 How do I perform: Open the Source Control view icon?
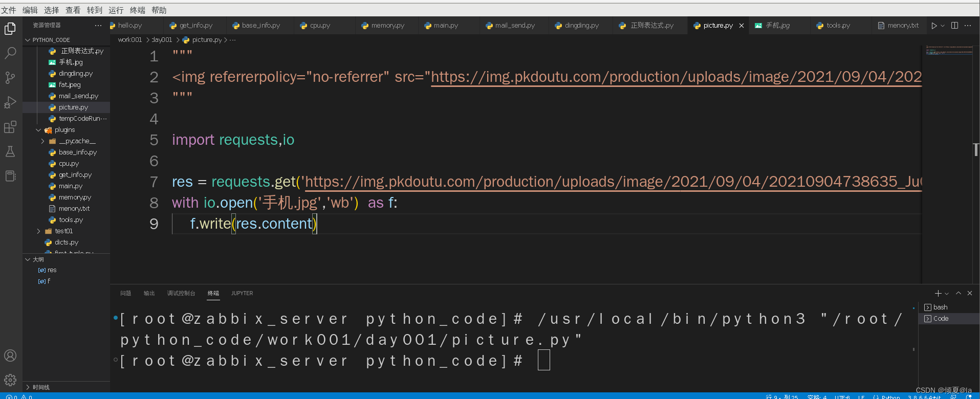pyautogui.click(x=10, y=77)
